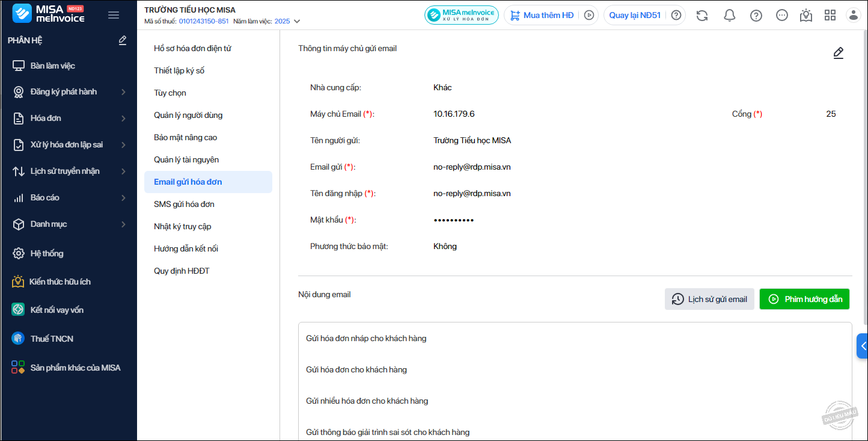The height and width of the screenshot is (441, 868).
Task: Open Quy định HĐĐT page
Action: tap(208, 271)
